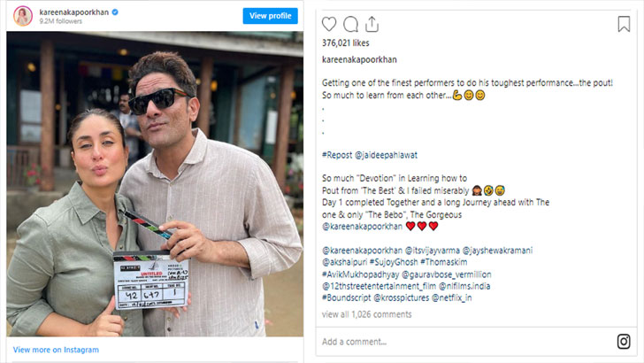Viewport: 644px width, 363px height.
Task: Open View more on Instagram link
Action: [56, 350]
